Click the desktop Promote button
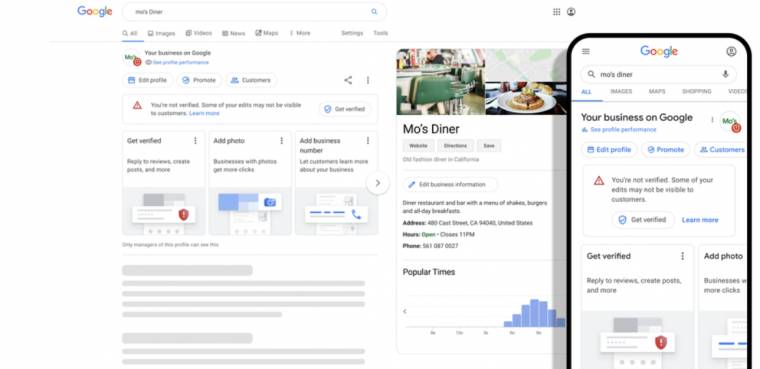 pyautogui.click(x=199, y=80)
